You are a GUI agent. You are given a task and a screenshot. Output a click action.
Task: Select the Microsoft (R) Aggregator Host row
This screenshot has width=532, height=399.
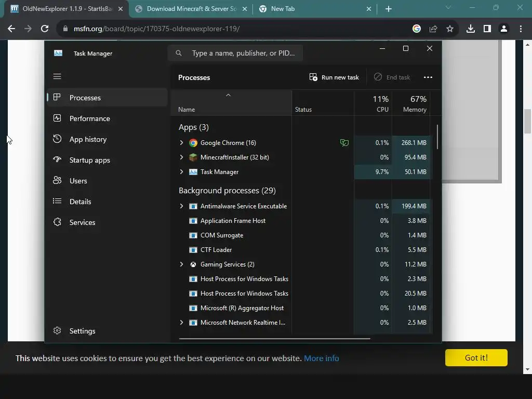point(302,308)
